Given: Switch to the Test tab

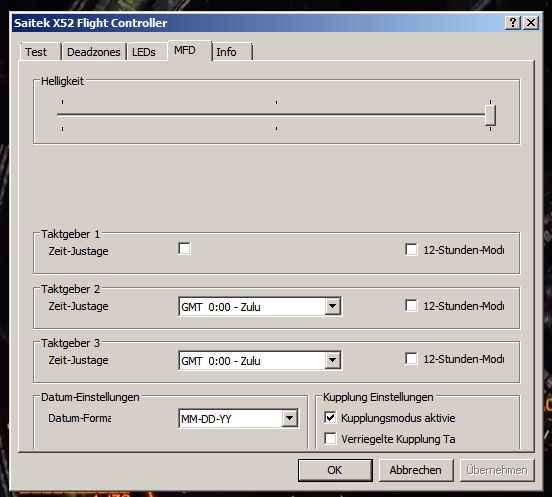Looking at the screenshot, I should point(40,52).
